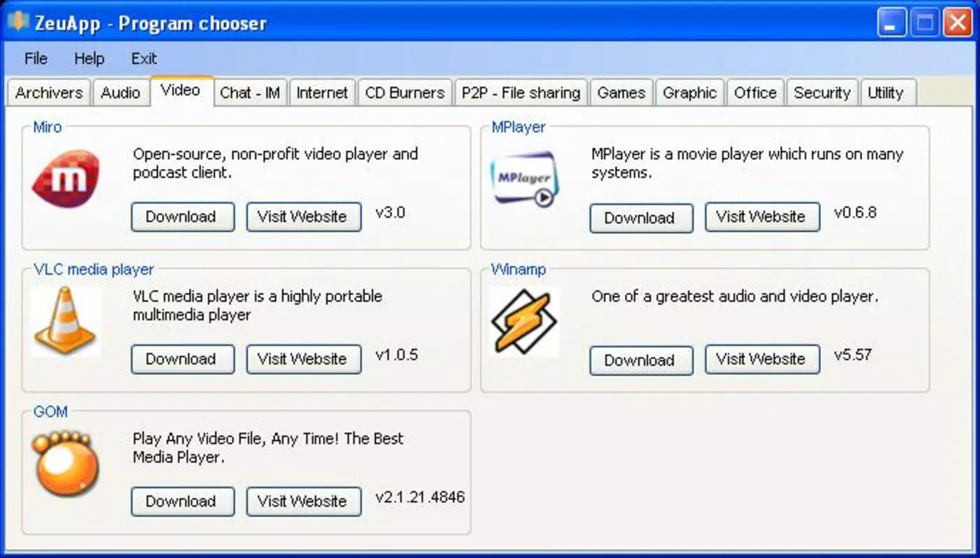Viewport: 980px width, 558px height.
Task: Switch to the Audio tab
Action: tap(120, 93)
